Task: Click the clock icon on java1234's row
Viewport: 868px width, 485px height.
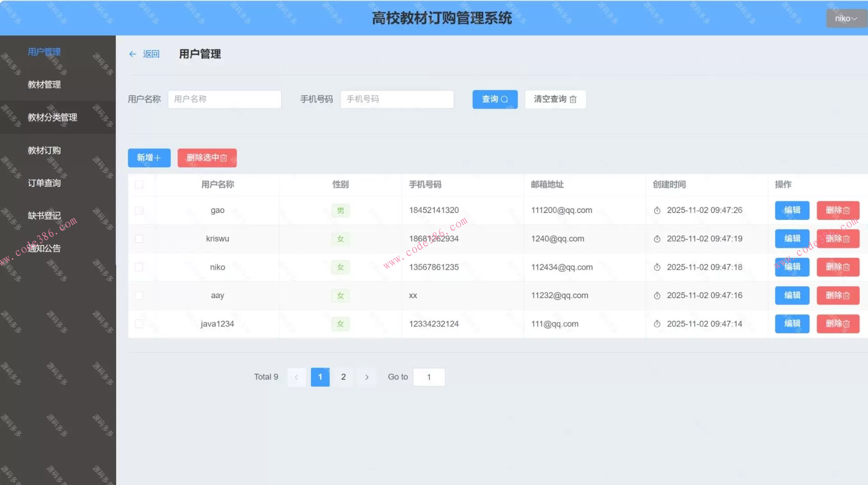Action: pos(657,323)
